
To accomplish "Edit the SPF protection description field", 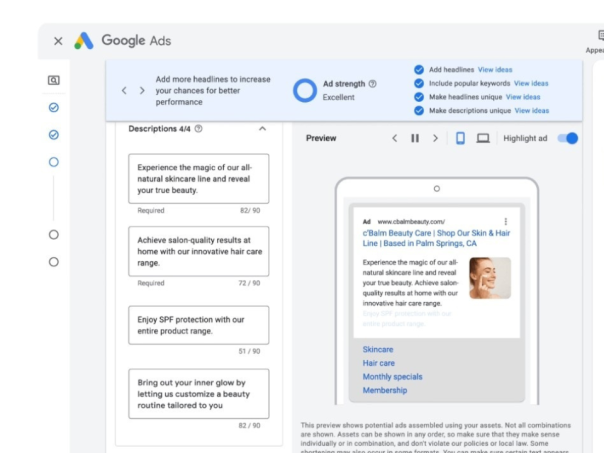I will (198, 325).
